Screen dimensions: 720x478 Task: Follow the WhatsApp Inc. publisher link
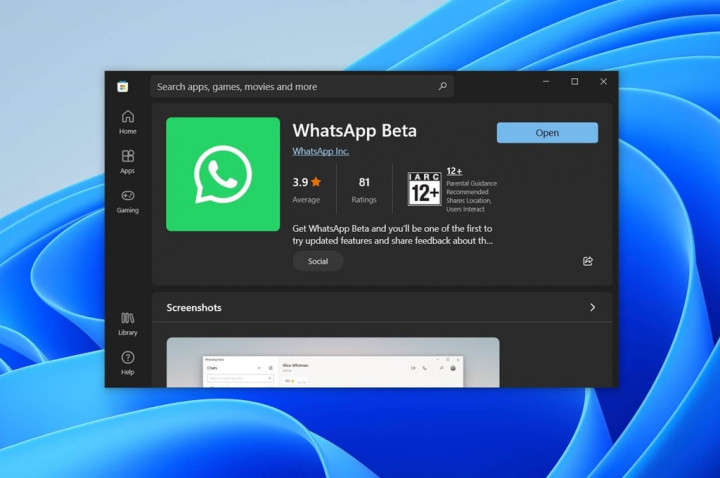point(321,151)
